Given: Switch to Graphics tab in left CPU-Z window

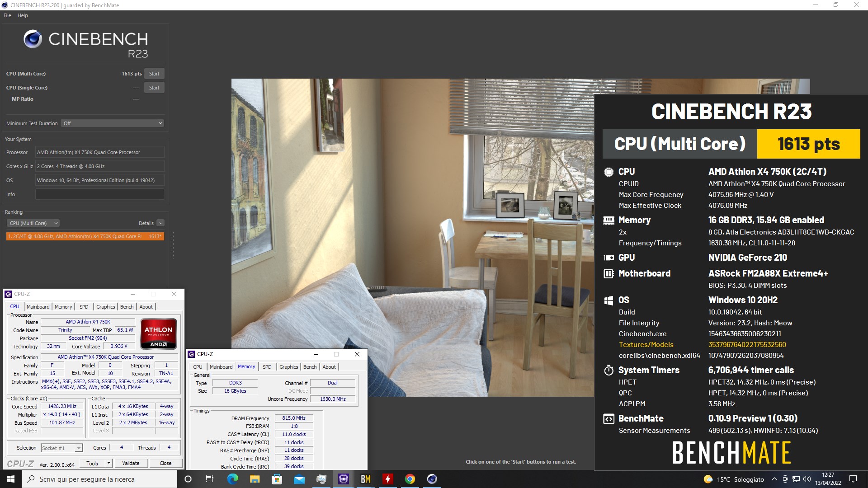Looking at the screenshot, I should [x=106, y=307].
